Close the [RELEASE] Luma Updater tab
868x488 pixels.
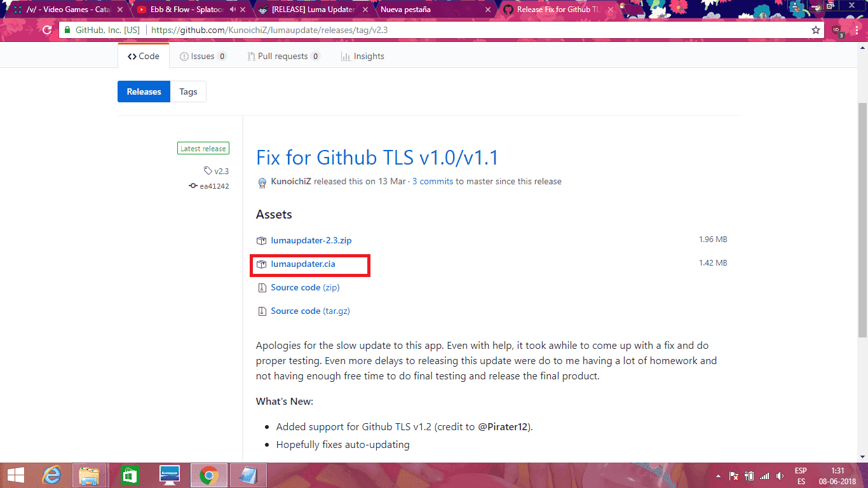point(365,10)
